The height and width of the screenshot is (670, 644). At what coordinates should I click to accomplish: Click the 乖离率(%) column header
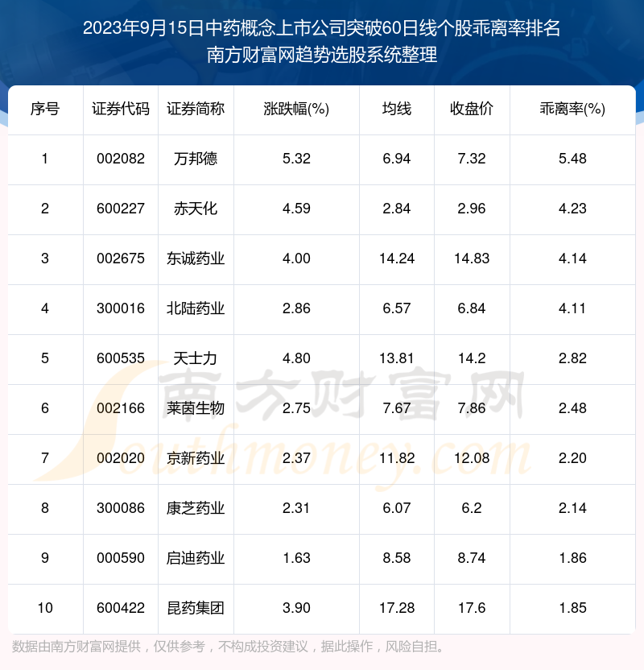click(x=572, y=109)
